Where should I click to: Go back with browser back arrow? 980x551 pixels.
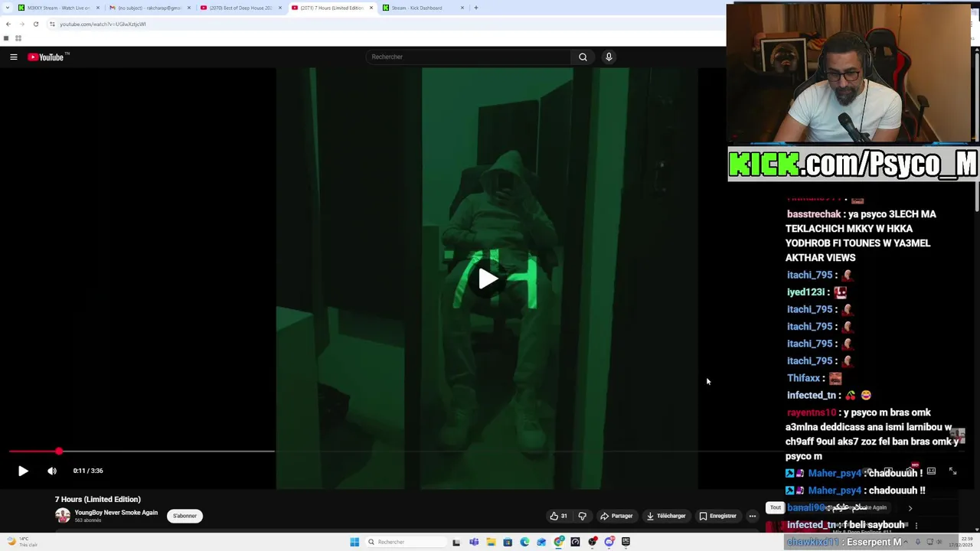click(8, 24)
